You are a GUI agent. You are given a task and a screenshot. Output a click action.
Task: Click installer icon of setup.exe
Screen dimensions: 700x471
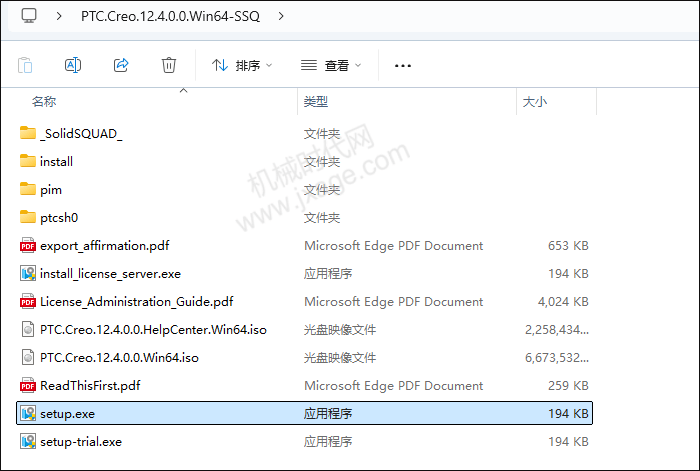pos(28,413)
